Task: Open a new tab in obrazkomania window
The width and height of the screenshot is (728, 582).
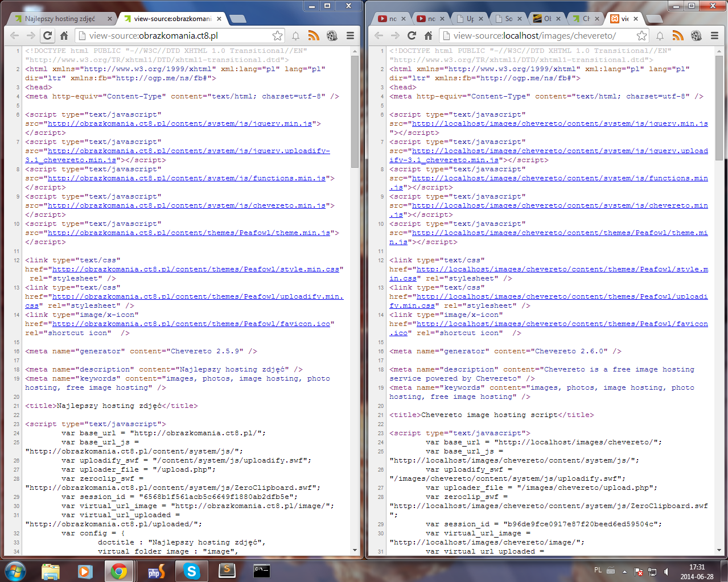Action: [x=238, y=19]
